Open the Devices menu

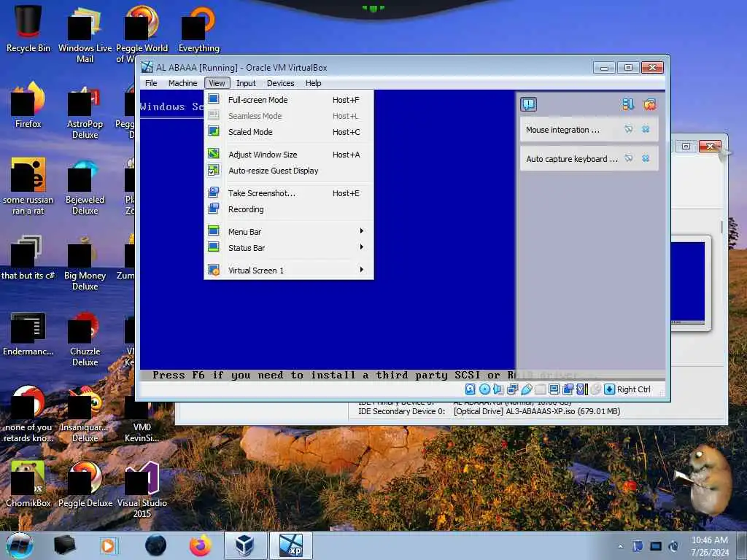tap(280, 83)
